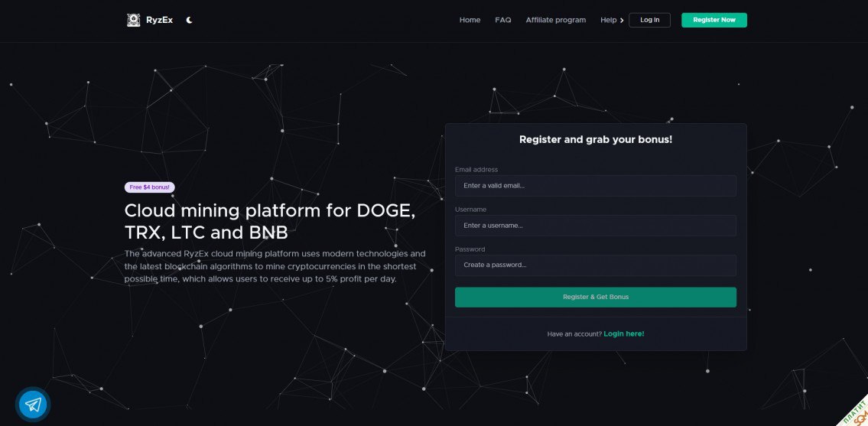
Task: Click the 'Register and grab your bonus!' heading
Action: tap(595, 140)
